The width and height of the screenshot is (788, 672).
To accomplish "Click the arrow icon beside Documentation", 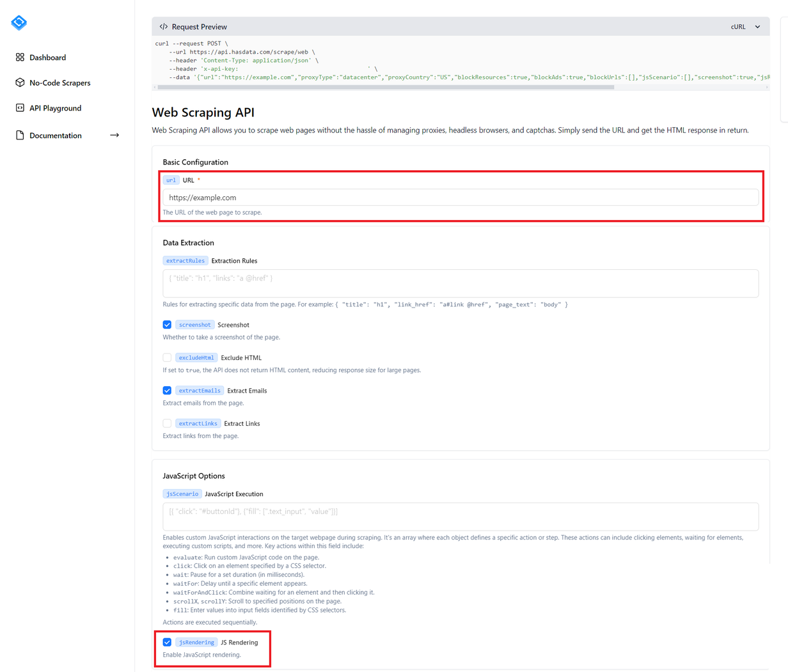I will pyautogui.click(x=114, y=136).
